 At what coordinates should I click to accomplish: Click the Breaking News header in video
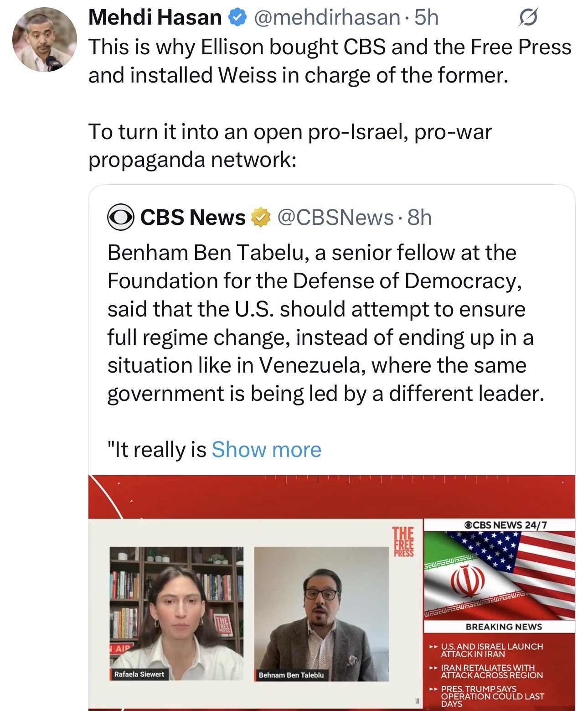[503, 627]
